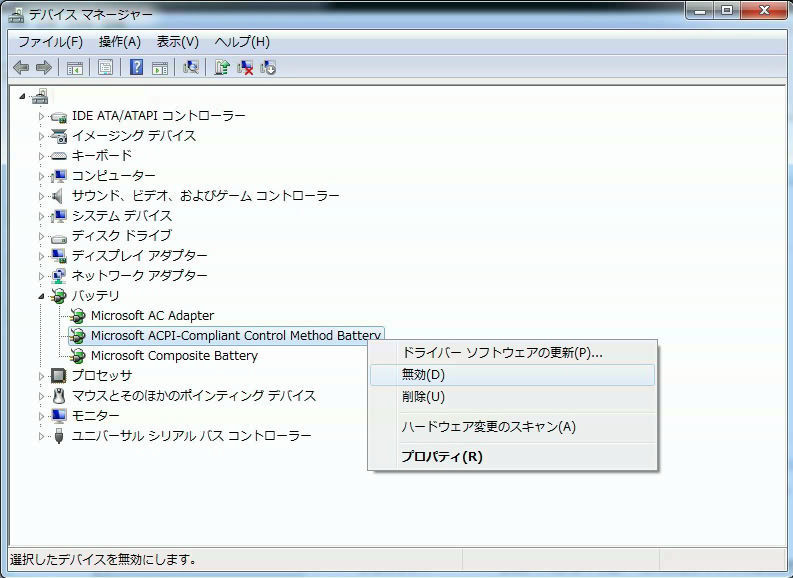Choose 無効(D) in the context menu
The height and width of the screenshot is (578, 793).
point(512,375)
